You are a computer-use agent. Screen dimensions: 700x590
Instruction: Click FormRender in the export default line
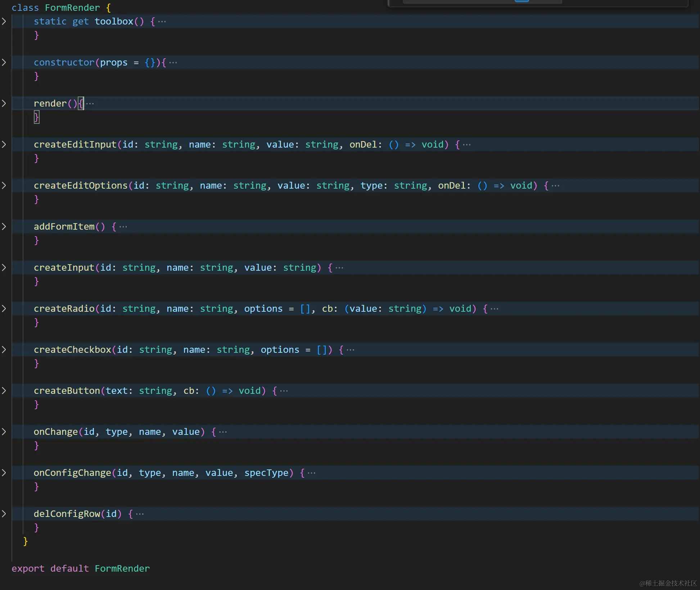click(x=122, y=568)
